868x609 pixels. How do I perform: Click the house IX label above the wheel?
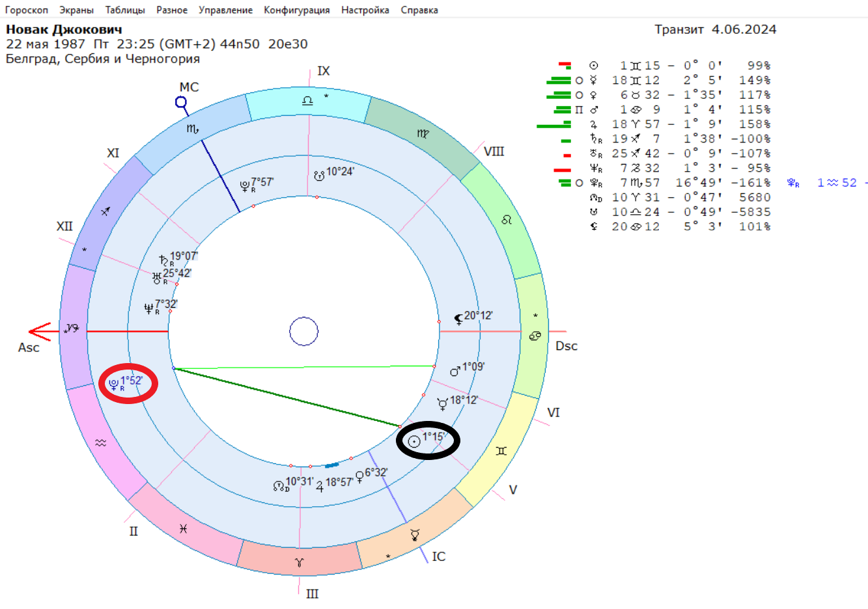(x=324, y=71)
